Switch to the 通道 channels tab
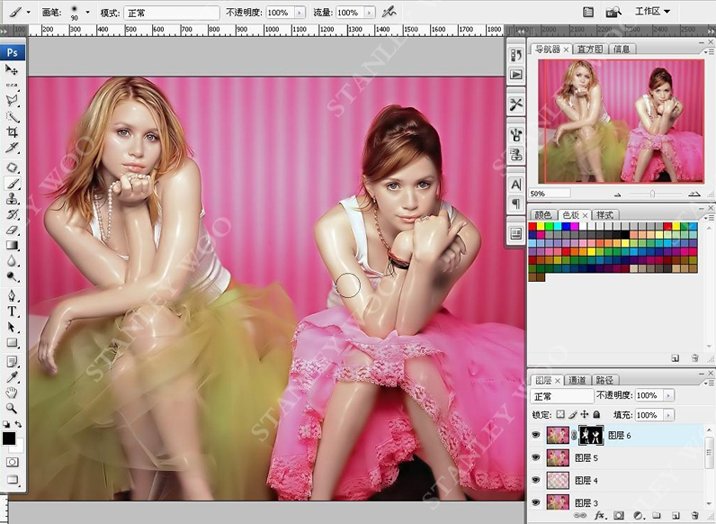 click(x=577, y=380)
